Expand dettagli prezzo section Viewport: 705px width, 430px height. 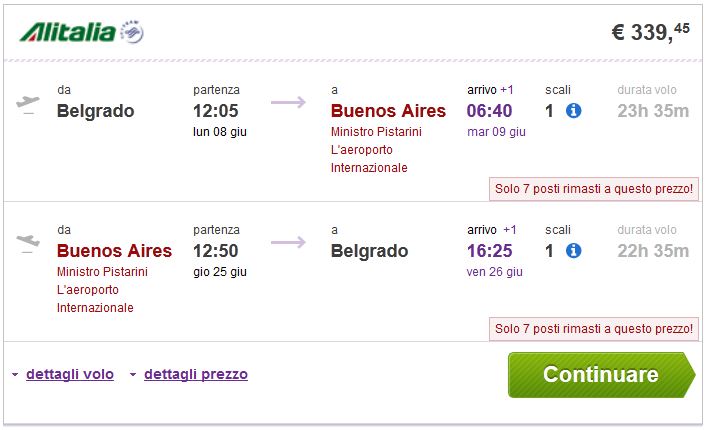point(195,375)
